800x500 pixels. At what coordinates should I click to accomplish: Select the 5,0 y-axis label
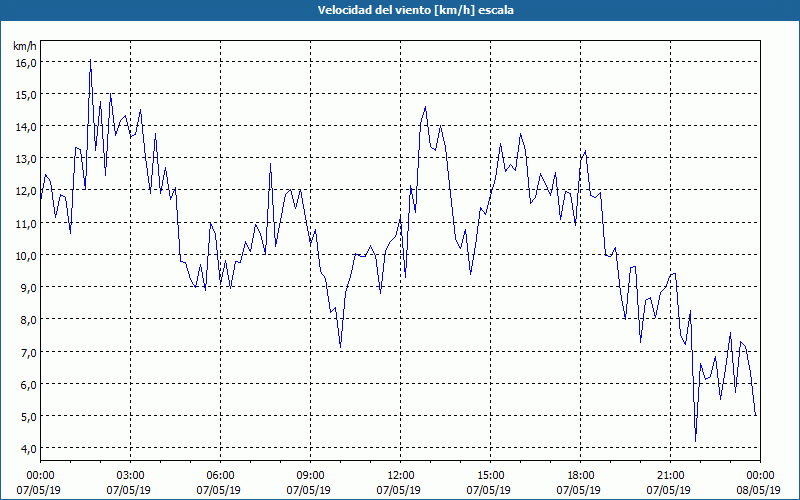[29, 417]
